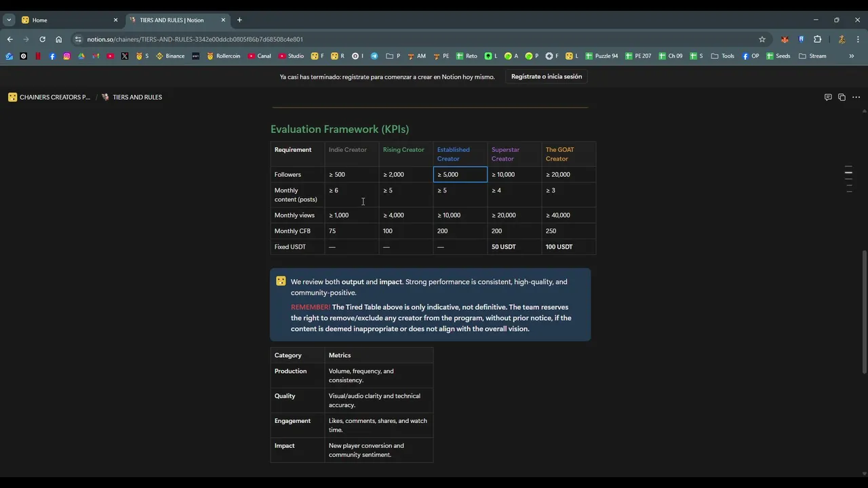Open a new browser tab

coord(239,20)
